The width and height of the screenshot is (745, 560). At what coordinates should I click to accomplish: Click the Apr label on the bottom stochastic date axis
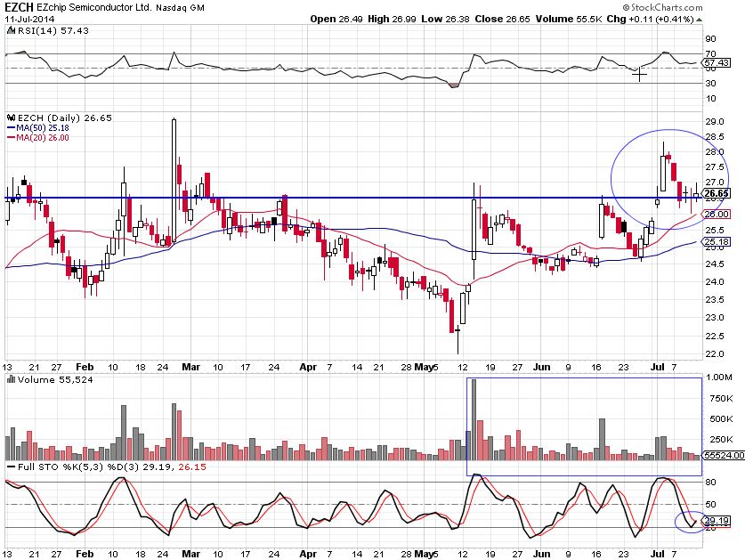point(308,554)
